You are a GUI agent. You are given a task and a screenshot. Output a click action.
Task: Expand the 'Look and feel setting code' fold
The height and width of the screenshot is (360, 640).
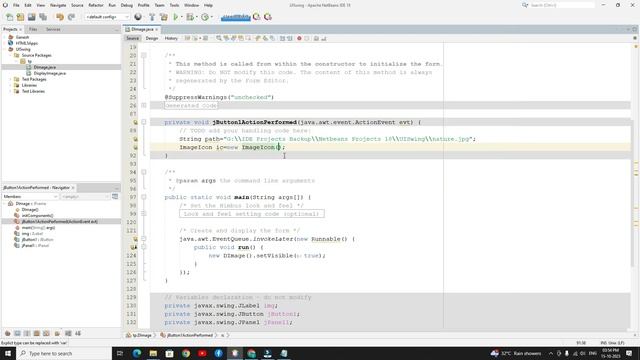tap(144, 213)
